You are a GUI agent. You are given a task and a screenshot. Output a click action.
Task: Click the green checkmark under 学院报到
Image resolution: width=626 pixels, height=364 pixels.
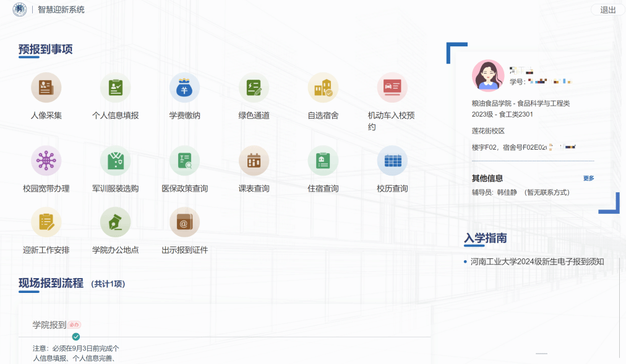(76, 337)
